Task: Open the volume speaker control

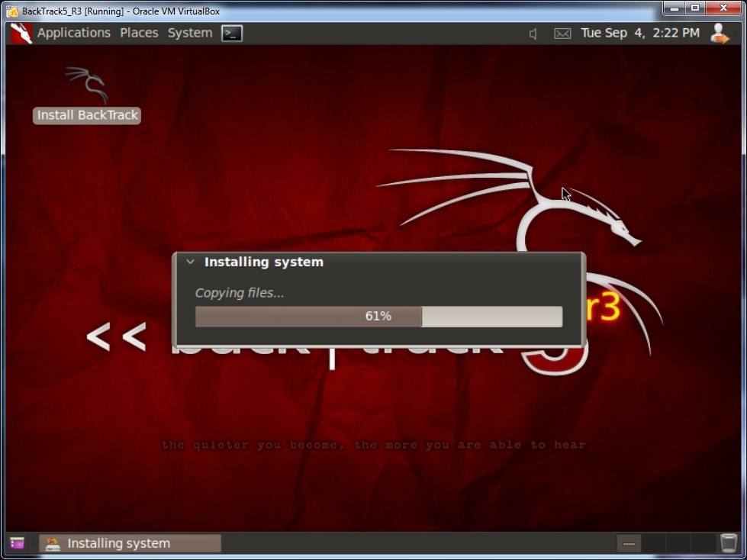Action: coord(533,34)
